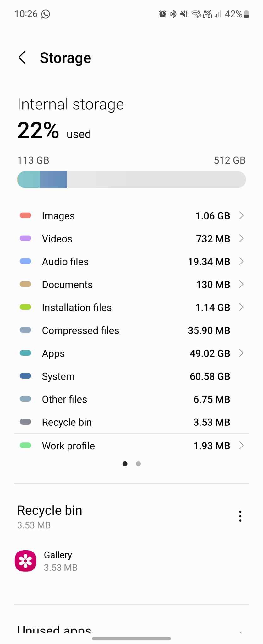Tap the back arrow next to Storage
Image resolution: width=263 pixels, height=644 pixels.
pyautogui.click(x=22, y=58)
